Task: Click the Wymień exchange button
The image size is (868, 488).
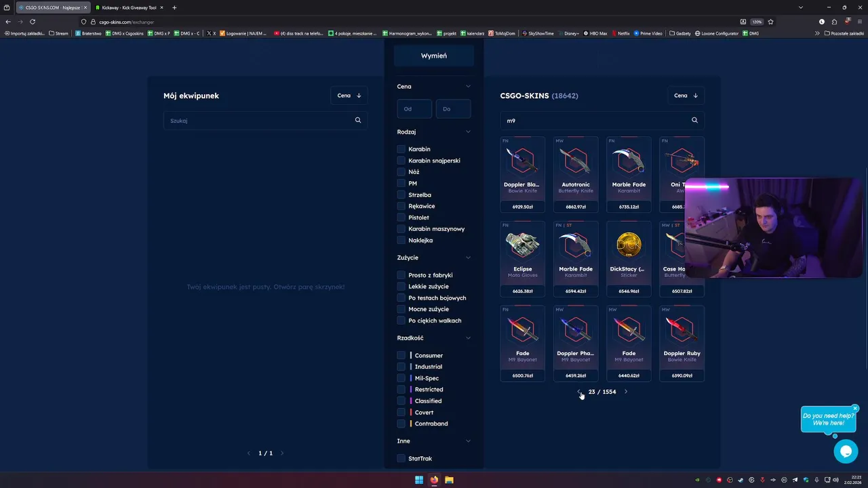Action: coord(434,56)
